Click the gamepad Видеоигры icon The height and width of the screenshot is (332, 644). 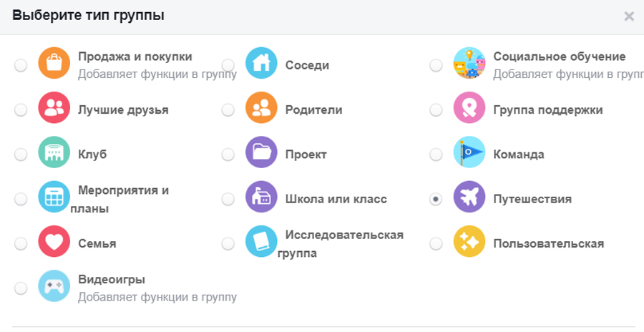click(x=54, y=286)
